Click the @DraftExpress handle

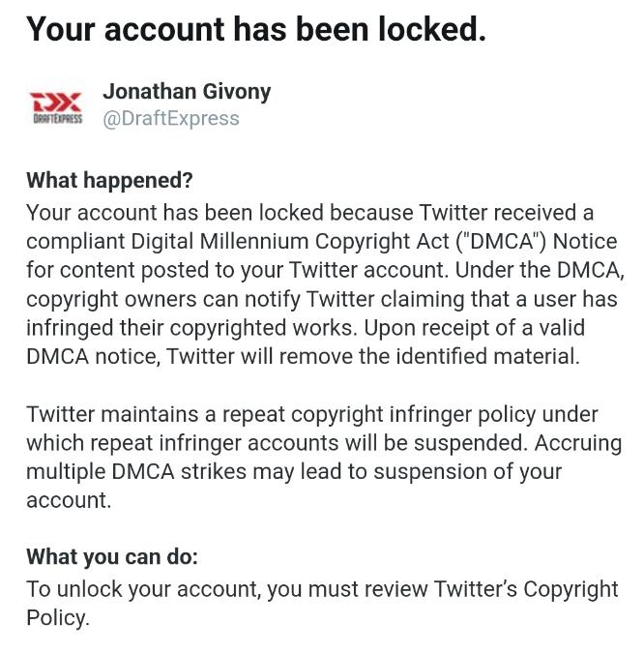tap(171, 119)
